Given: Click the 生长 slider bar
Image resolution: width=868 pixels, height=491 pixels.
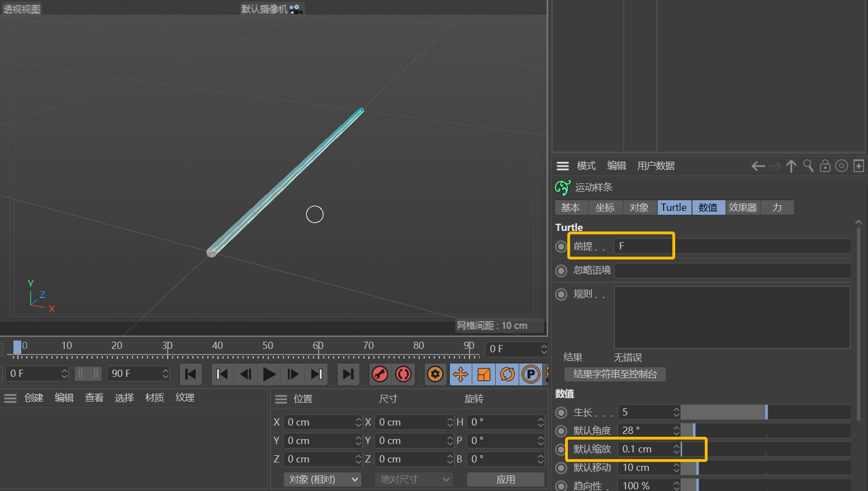Looking at the screenshot, I should [766, 412].
